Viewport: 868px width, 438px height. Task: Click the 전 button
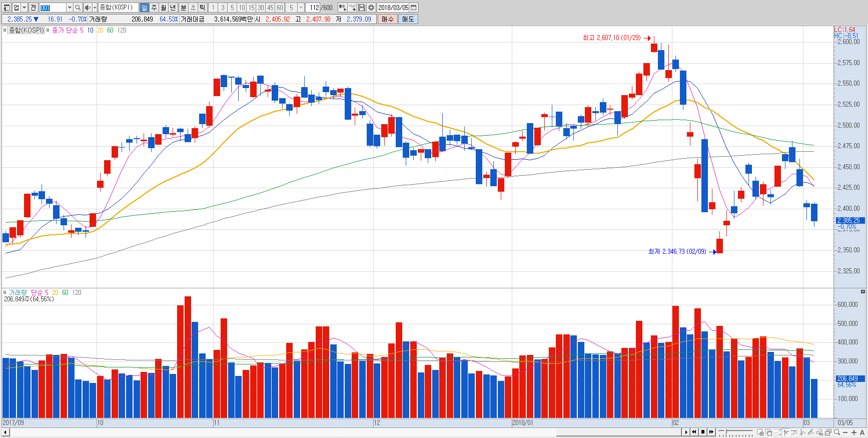[33, 8]
